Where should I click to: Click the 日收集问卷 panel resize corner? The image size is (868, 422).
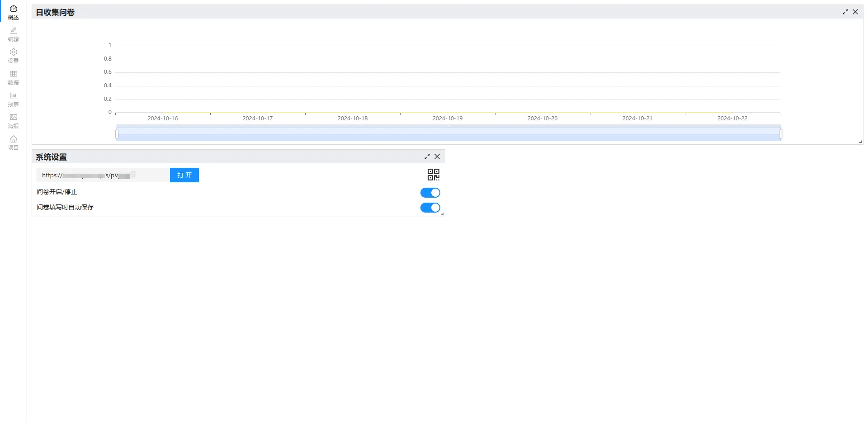point(860,142)
